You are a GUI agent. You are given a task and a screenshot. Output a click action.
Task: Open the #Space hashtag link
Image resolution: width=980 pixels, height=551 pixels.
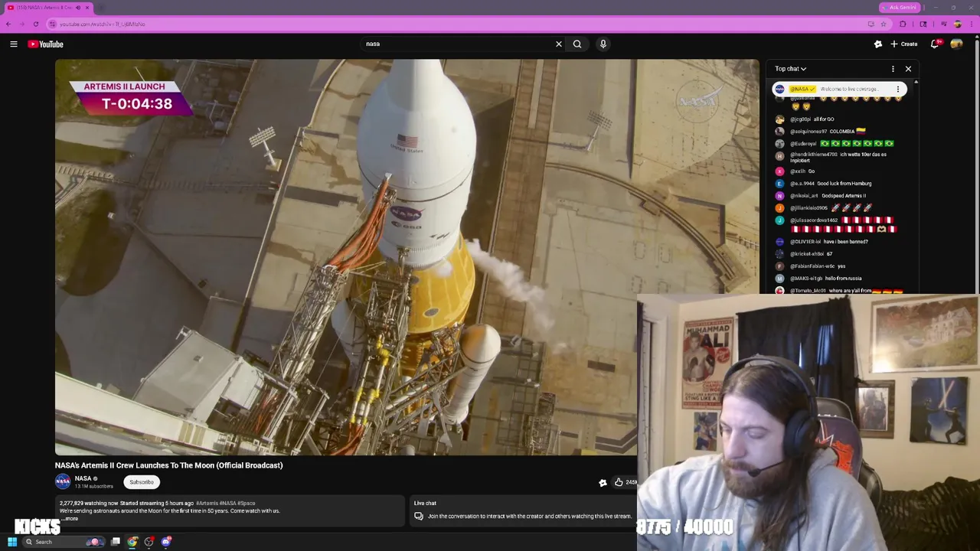[x=246, y=504]
